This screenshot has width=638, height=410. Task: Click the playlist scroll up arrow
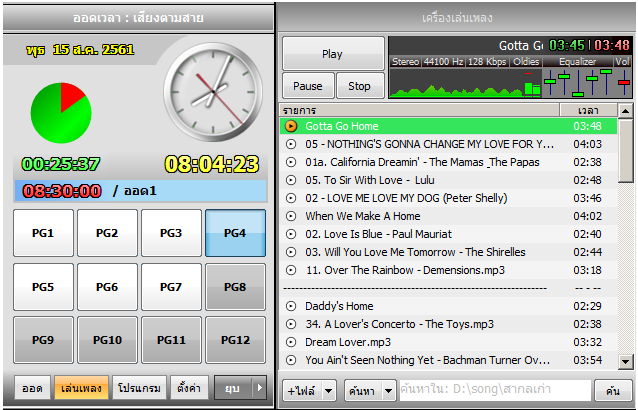point(625,111)
